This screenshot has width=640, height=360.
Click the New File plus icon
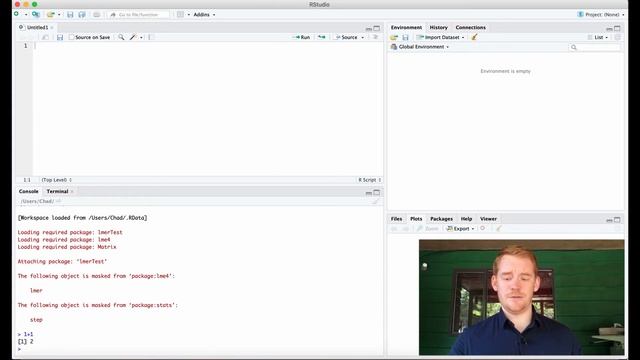click(17, 14)
